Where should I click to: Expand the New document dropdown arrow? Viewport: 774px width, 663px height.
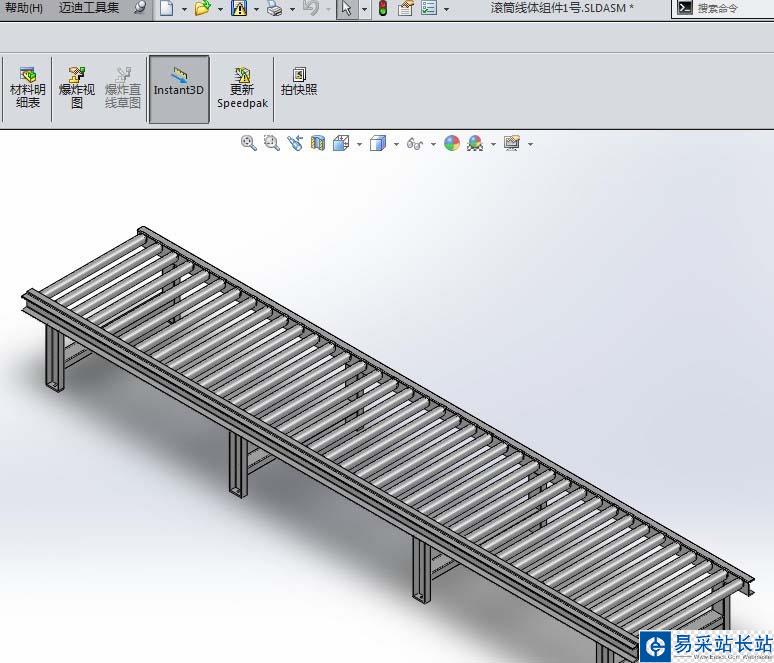coord(184,9)
